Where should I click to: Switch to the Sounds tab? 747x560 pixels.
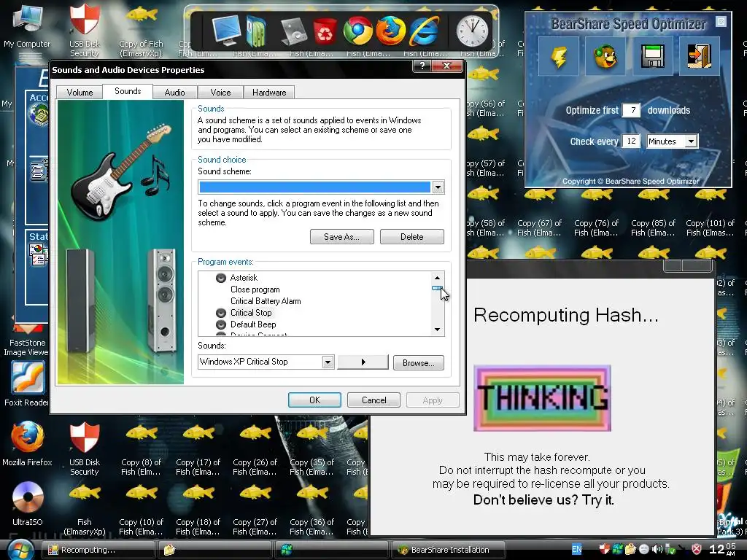[x=128, y=91]
